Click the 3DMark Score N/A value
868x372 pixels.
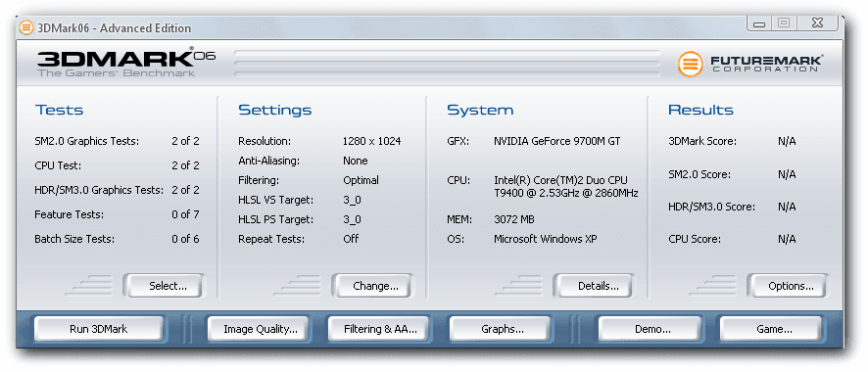click(787, 142)
